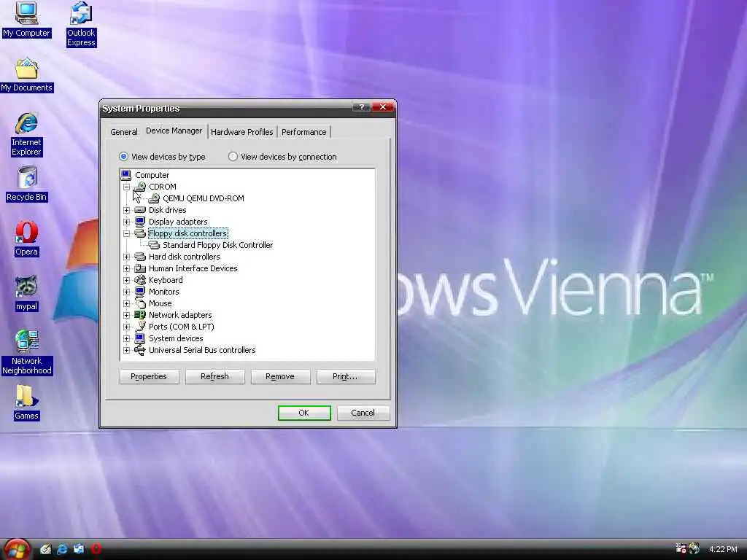Expand the Monitors node
Screen dimensions: 747x560
click(x=126, y=292)
